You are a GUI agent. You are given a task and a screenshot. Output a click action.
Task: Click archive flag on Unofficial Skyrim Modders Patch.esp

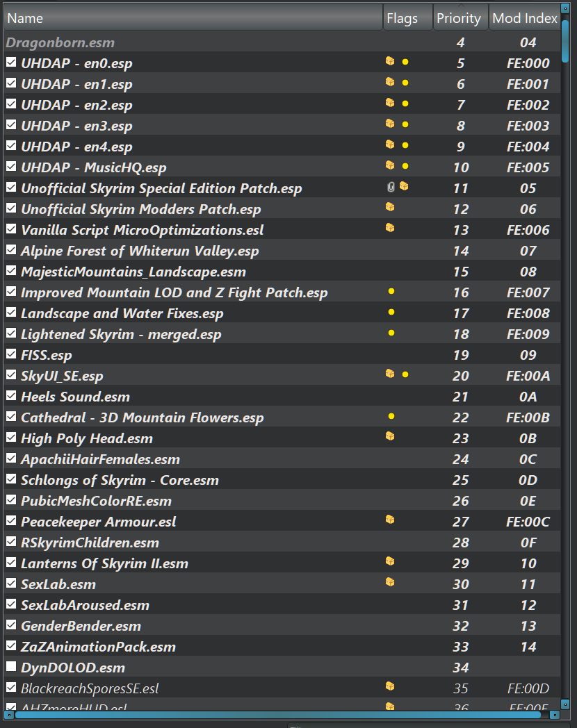(x=390, y=206)
